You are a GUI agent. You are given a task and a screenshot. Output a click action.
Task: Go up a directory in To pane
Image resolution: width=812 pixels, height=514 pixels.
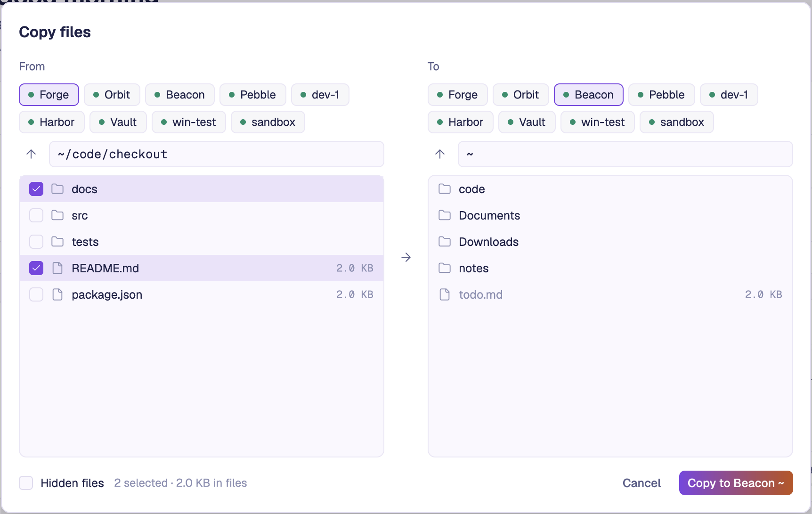click(440, 154)
